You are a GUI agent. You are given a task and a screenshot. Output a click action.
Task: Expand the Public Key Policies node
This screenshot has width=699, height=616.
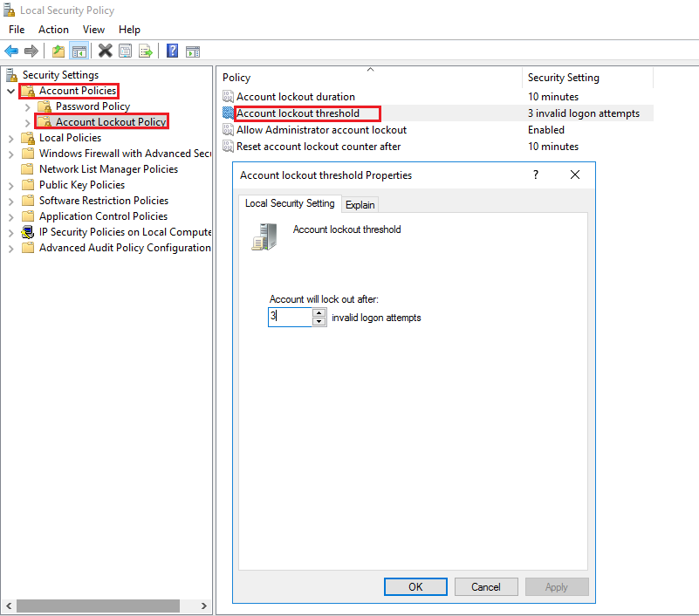pyautogui.click(x=11, y=186)
